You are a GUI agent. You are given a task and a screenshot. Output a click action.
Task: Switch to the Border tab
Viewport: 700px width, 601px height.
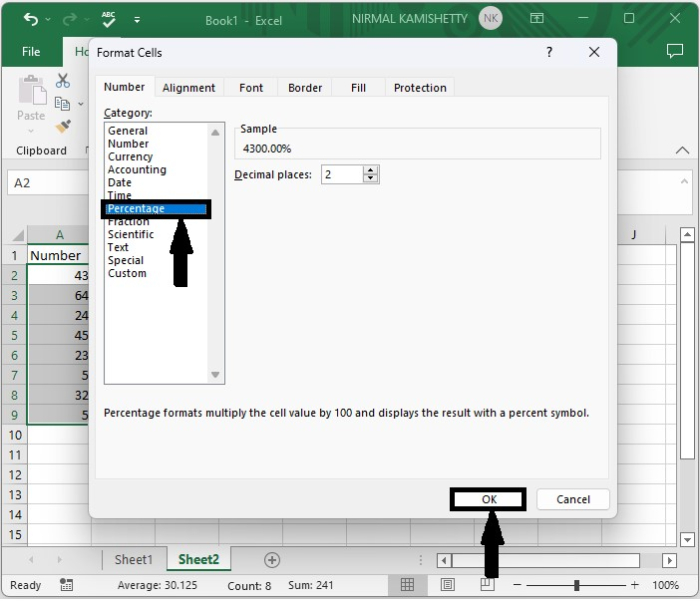pyautogui.click(x=305, y=88)
